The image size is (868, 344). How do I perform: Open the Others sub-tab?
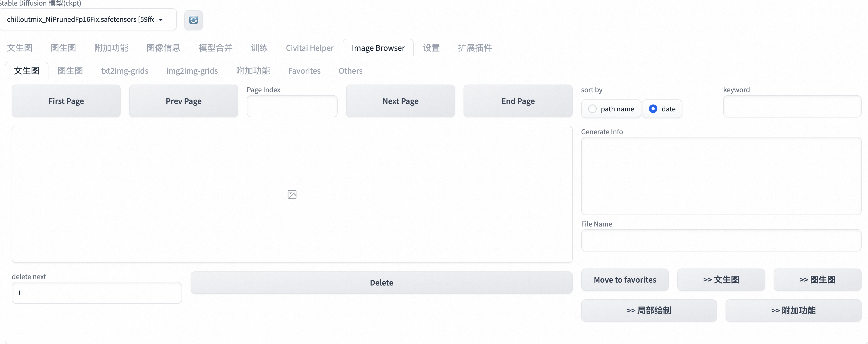[x=350, y=71]
